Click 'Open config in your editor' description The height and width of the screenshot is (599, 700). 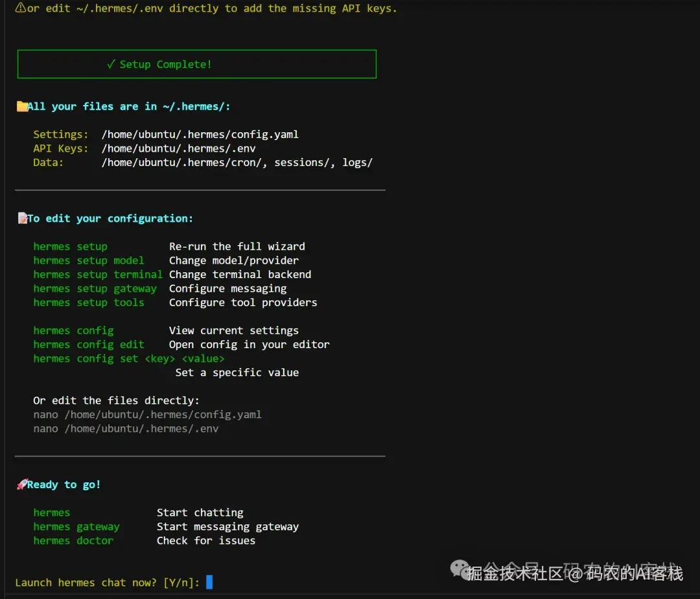[x=250, y=345]
